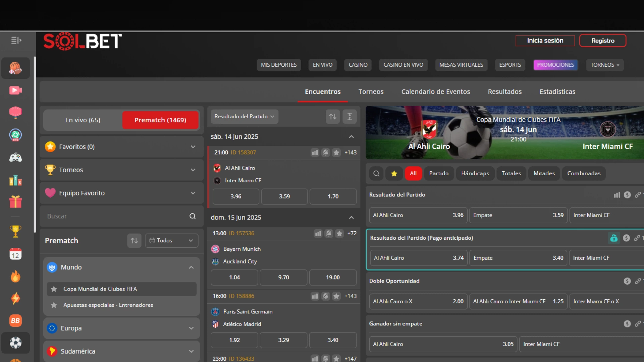644x362 pixels.
Task: Open the game controller esports sidebar icon
Action: pos(15,158)
